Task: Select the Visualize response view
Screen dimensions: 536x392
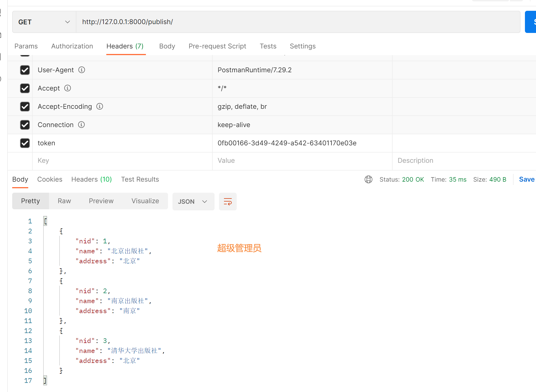Action: pyautogui.click(x=145, y=201)
